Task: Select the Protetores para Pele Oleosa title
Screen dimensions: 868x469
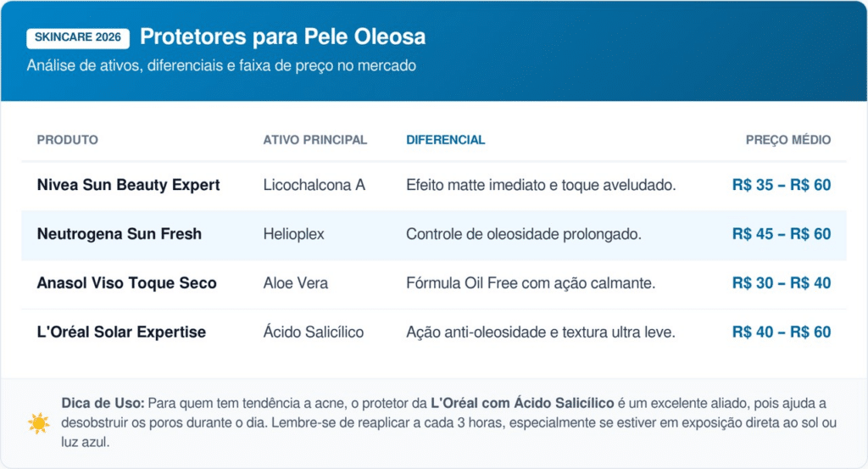Action: coord(282,37)
